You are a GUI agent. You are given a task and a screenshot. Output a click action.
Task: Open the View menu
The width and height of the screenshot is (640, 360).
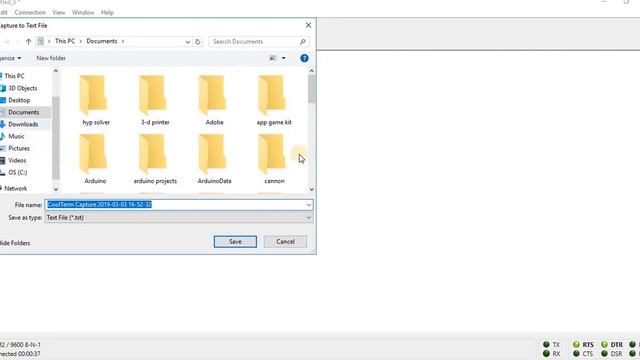(59, 13)
